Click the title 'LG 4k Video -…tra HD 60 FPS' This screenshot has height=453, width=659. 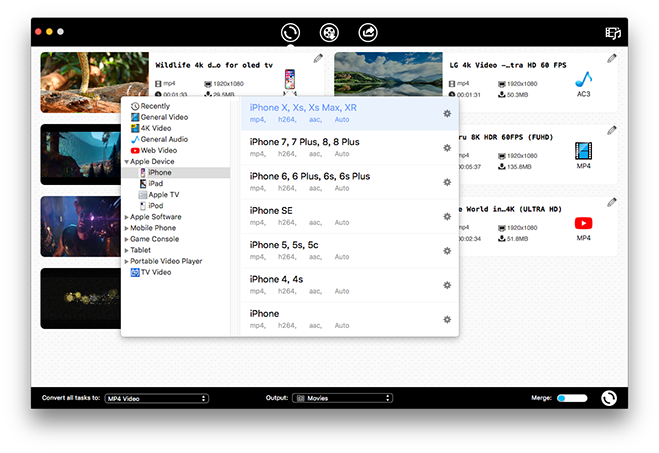(508, 65)
